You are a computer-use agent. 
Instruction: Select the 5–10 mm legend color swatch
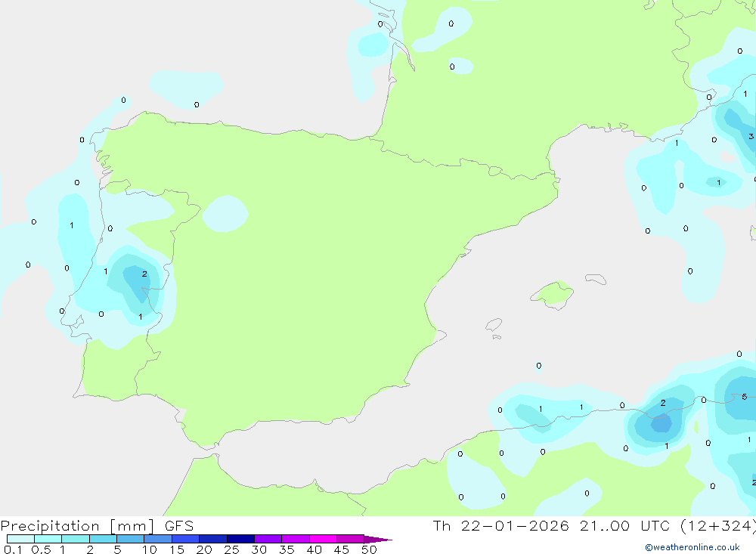pos(131,539)
